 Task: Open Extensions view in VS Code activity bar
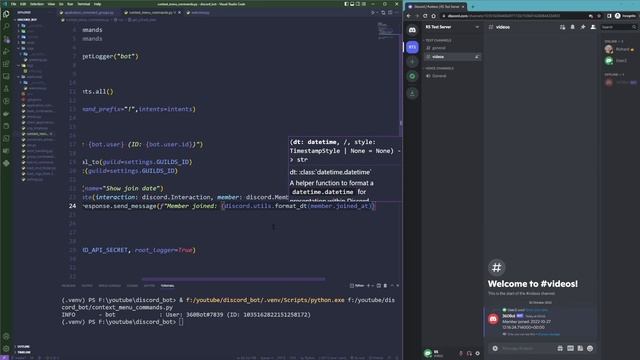tap(6, 64)
